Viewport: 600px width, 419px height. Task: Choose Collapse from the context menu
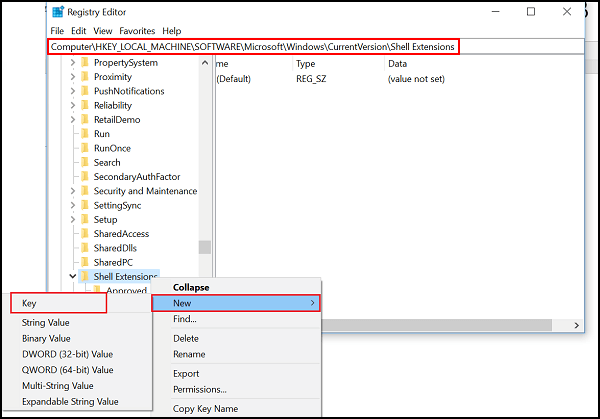tap(236, 287)
